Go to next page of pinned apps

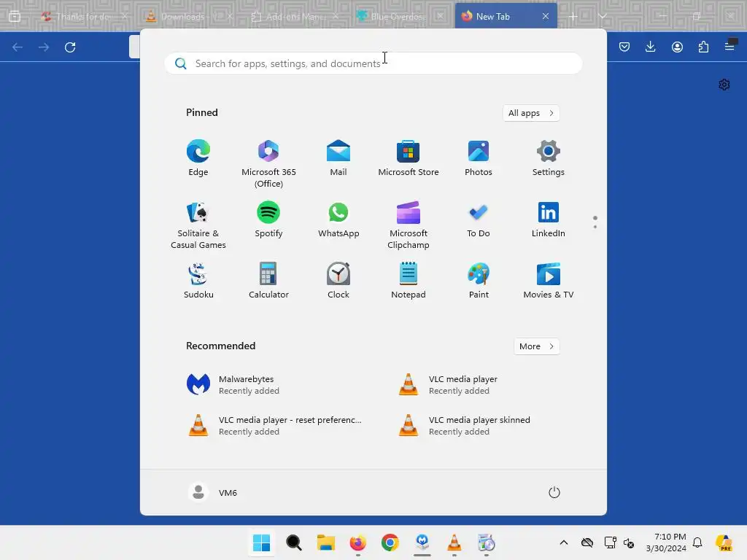click(595, 227)
